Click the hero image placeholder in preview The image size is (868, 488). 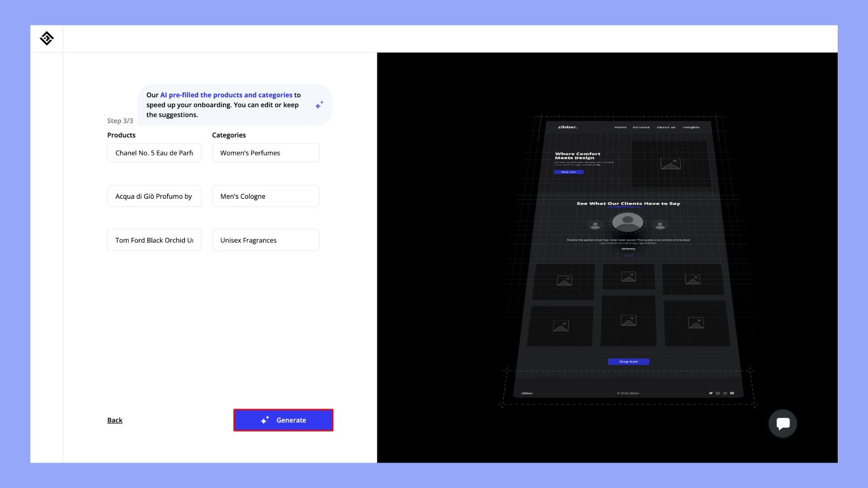pyautogui.click(x=670, y=163)
